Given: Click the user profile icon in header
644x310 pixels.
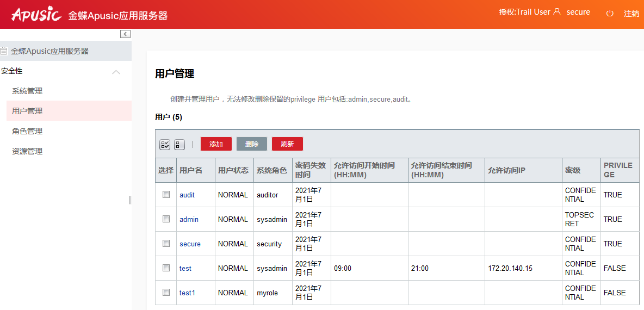Looking at the screenshot, I should pyautogui.click(x=556, y=12).
